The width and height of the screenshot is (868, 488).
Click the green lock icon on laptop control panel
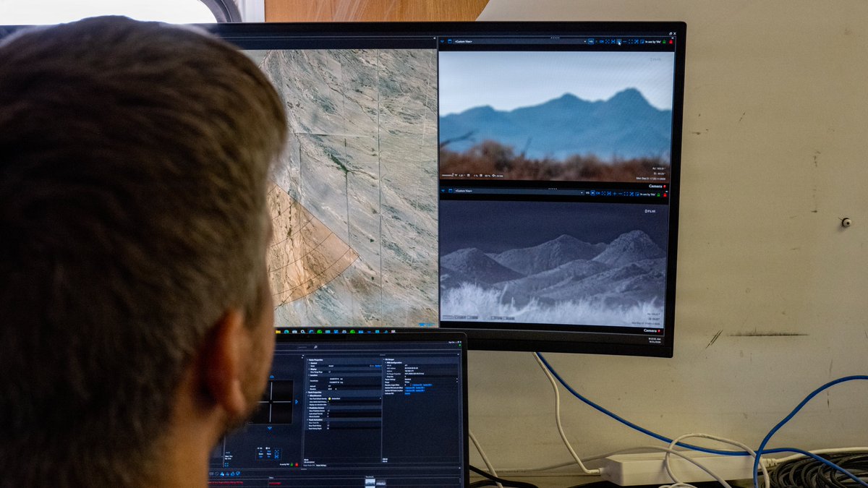pyautogui.click(x=292, y=464)
